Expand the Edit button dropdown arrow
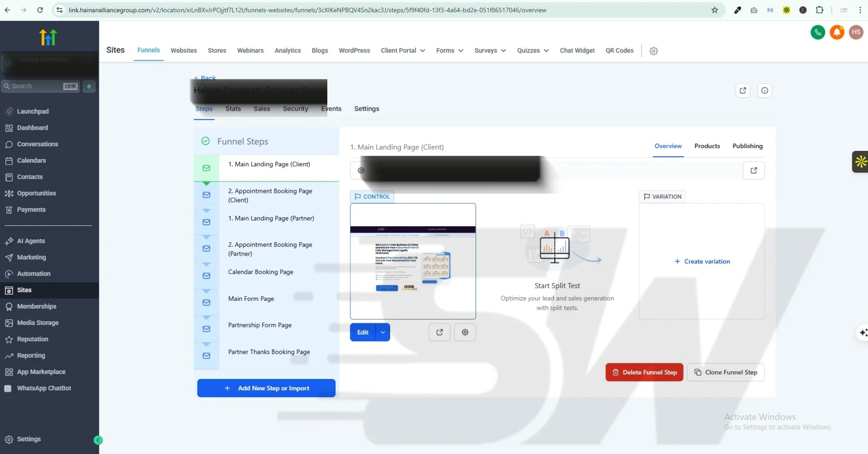The width and height of the screenshot is (868, 454). point(383,332)
